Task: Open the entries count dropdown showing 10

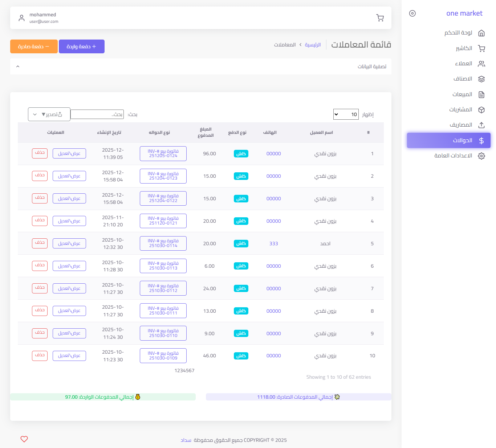Action: click(346, 114)
